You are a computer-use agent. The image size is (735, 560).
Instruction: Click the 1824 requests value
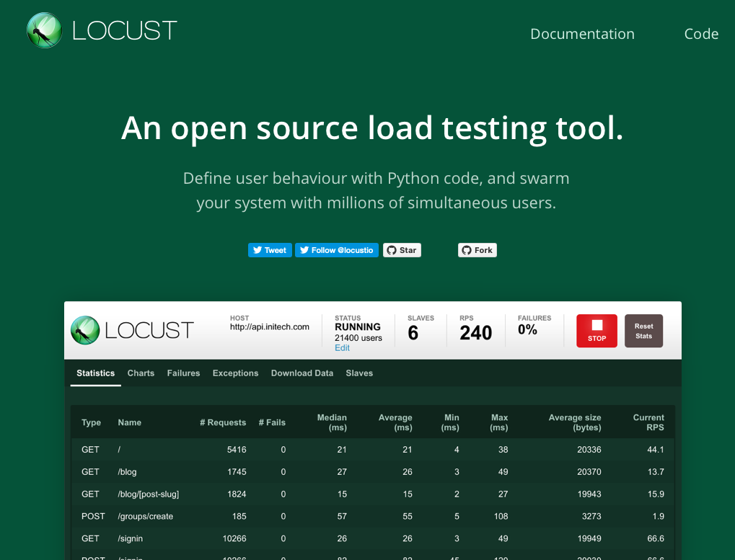coord(237,494)
